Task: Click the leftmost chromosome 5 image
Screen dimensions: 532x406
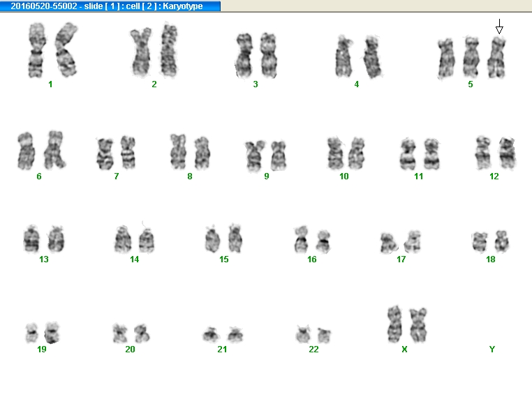Action: (446, 59)
